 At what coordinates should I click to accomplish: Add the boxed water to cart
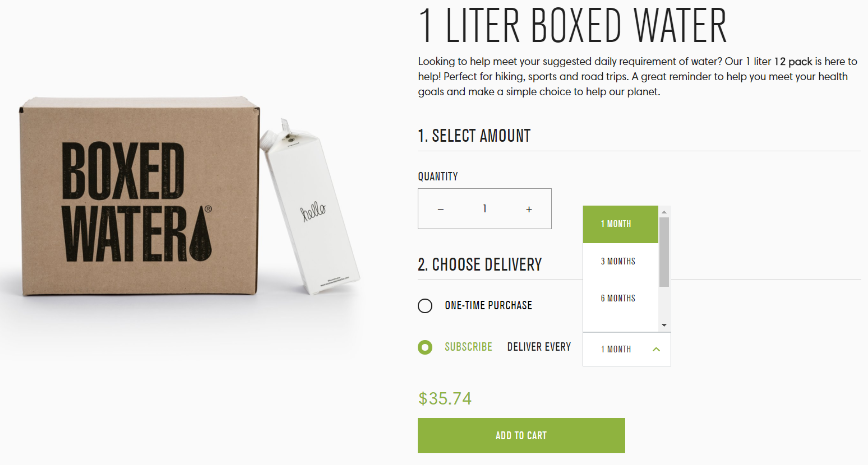pyautogui.click(x=521, y=435)
